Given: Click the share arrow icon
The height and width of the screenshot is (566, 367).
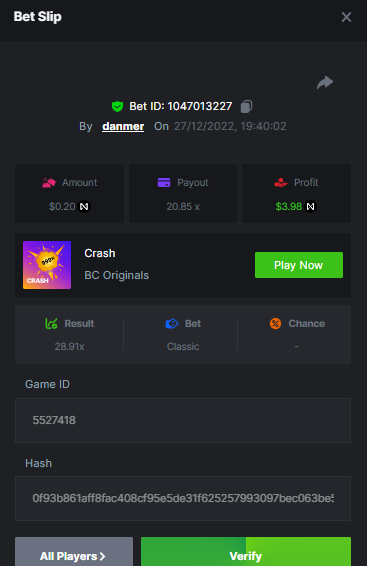Looking at the screenshot, I should click(x=325, y=83).
